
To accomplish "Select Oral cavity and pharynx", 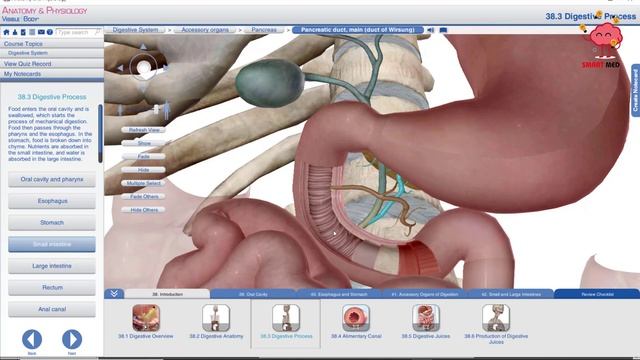I will pos(52,180).
